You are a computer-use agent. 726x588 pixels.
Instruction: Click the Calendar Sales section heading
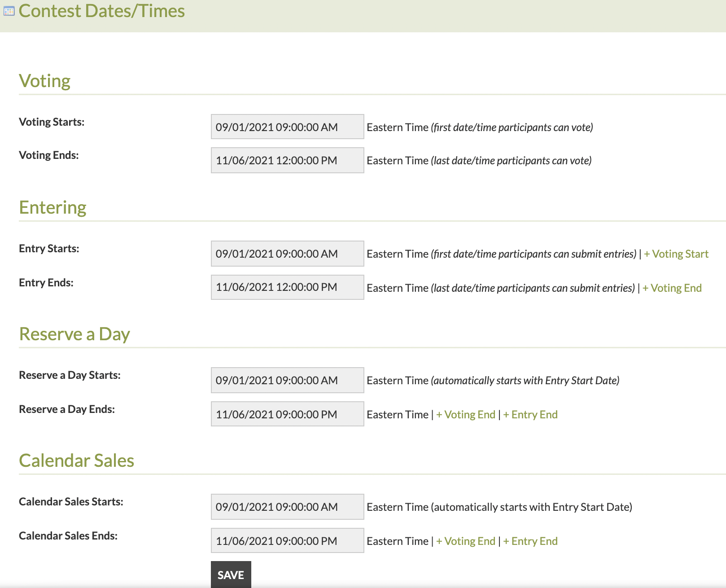coord(77,461)
